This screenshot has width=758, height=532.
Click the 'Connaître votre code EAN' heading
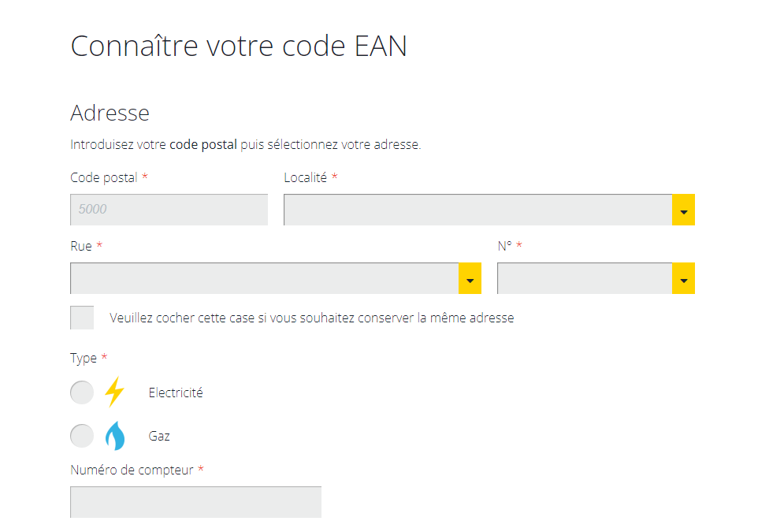tap(239, 46)
